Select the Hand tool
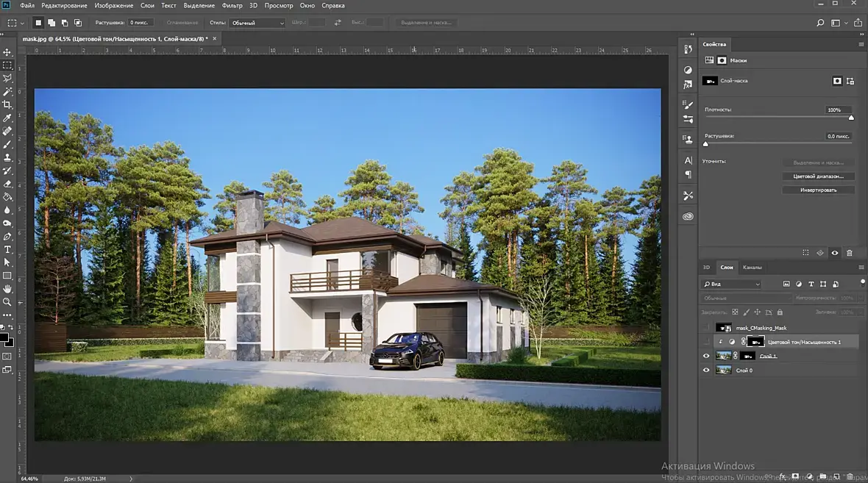Screen dimensions: 868x483 (x=7, y=289)
